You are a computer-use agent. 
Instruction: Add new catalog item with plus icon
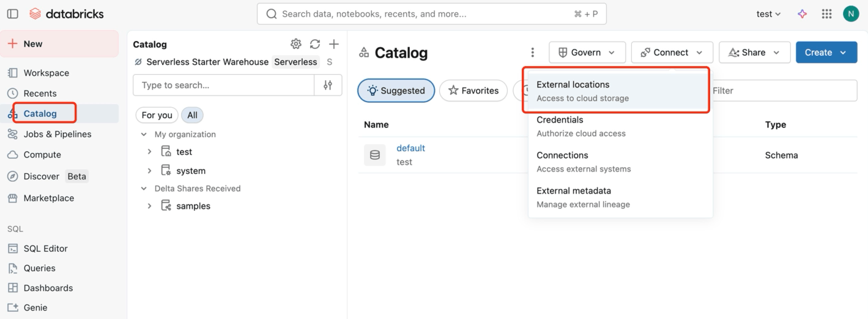pyautogui.click(x=334, y=44)
